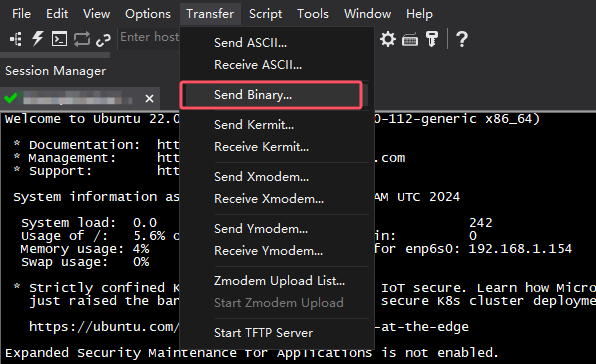The height and width of the screenshot is (364, 596).
Task: Click the Enter host input field
Action: click(x=149, y=37)
